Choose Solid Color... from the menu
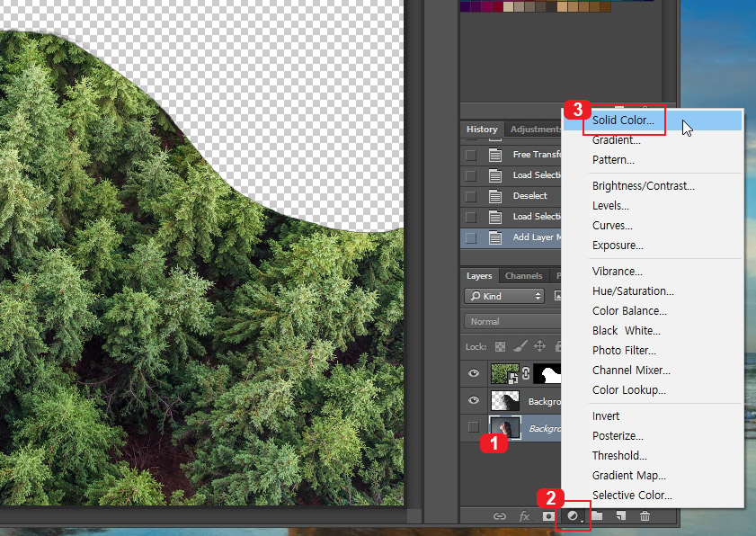Image resolution: width=756 pixels, height=536 pixels. pos(653,121)
